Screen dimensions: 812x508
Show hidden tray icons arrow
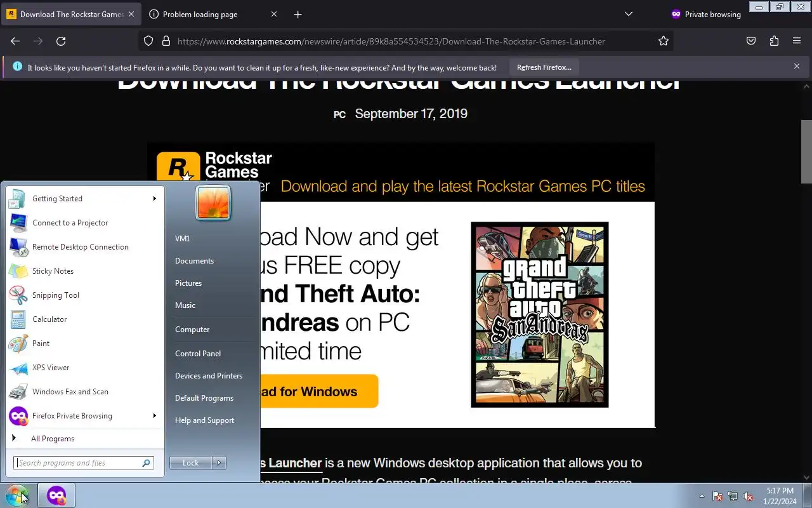click(x=702, y=496)
